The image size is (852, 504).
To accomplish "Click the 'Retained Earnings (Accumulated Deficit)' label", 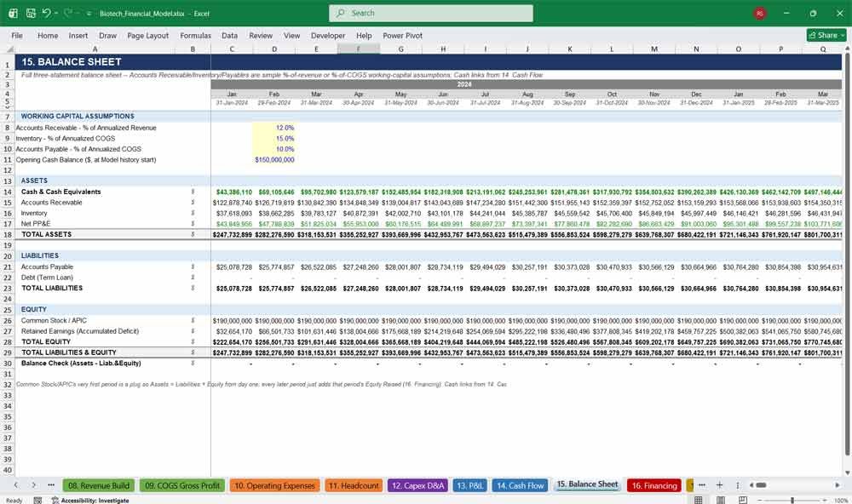I will tap(80, 331).
